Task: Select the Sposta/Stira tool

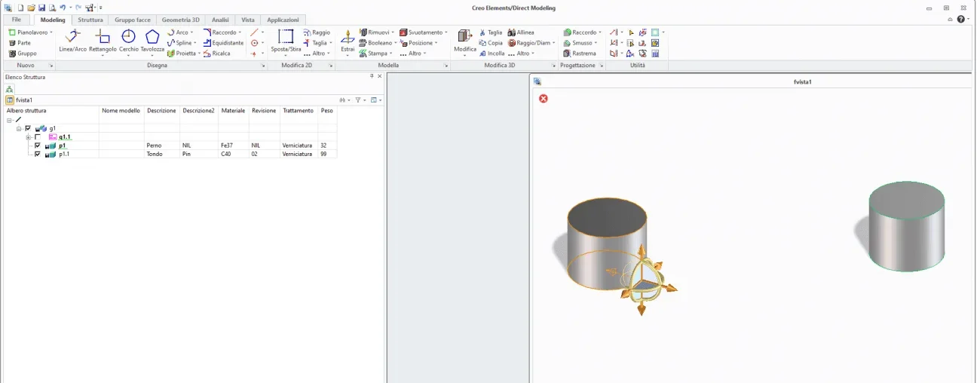Action: pos(286,41)
